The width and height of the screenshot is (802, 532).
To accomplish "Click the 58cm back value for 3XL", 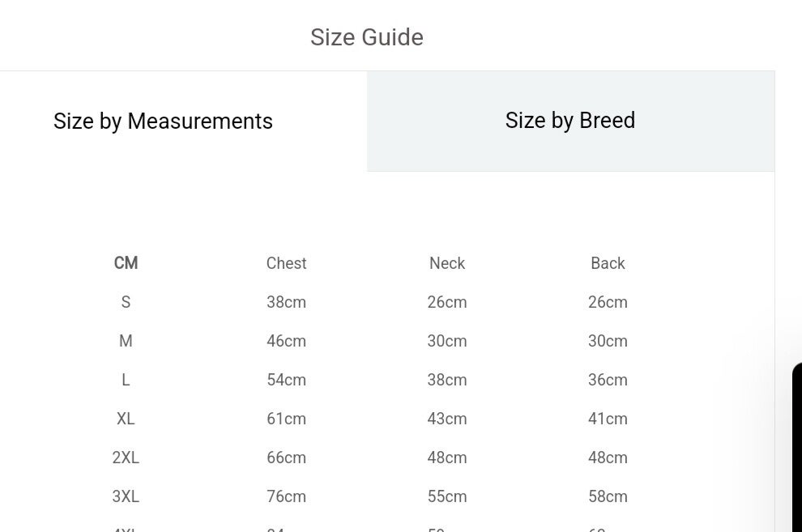I will click(608, 496).
